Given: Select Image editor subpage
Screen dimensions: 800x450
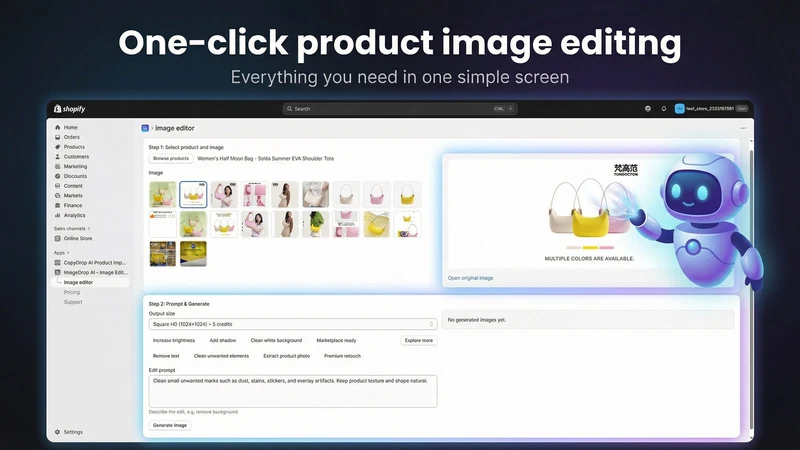Looking at the screenshot, I should (x=78, y=282).
